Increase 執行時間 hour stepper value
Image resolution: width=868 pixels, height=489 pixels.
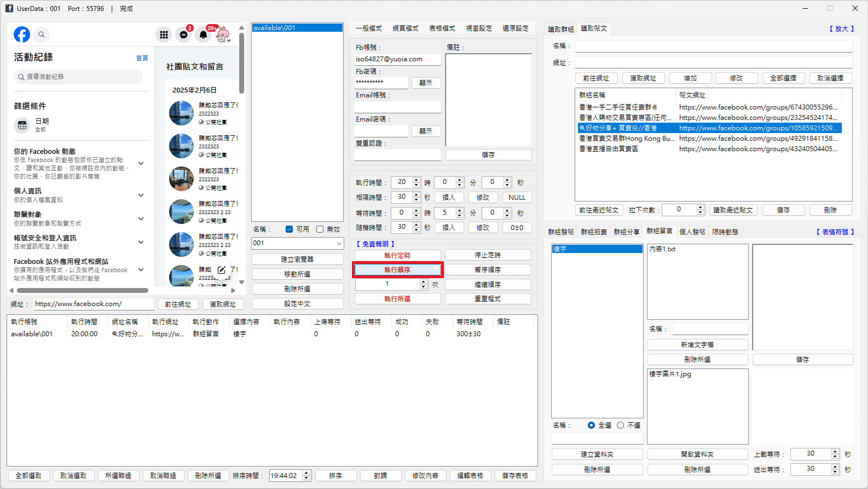point(416,180)
